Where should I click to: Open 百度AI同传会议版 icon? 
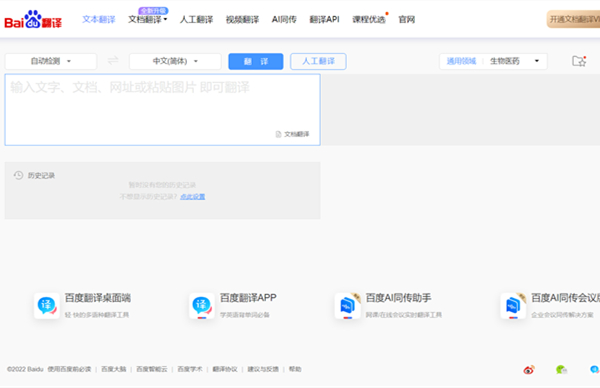click(513, 306)
